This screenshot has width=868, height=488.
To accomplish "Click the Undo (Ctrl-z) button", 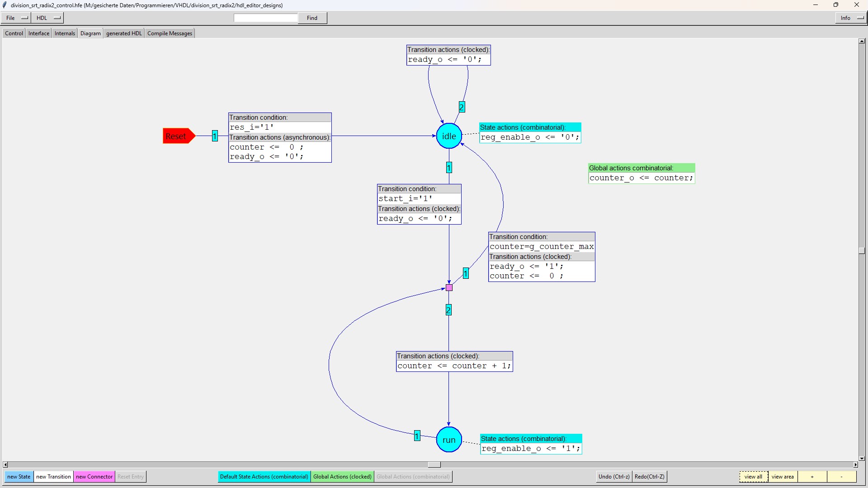I will click(613, 477).
